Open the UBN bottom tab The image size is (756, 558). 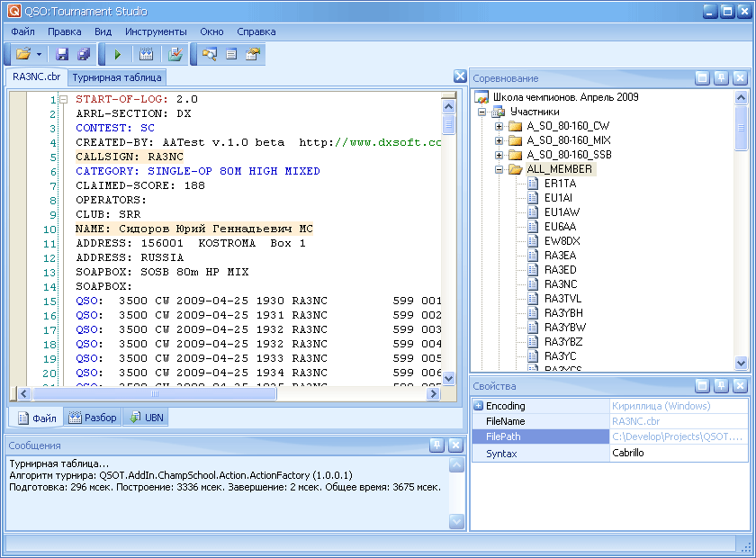coord(148,418)
